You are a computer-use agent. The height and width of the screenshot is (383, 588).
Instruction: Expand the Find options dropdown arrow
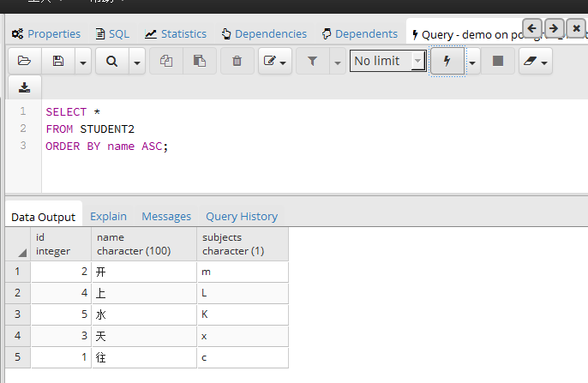pyautogui.click(x=137, y=61)
